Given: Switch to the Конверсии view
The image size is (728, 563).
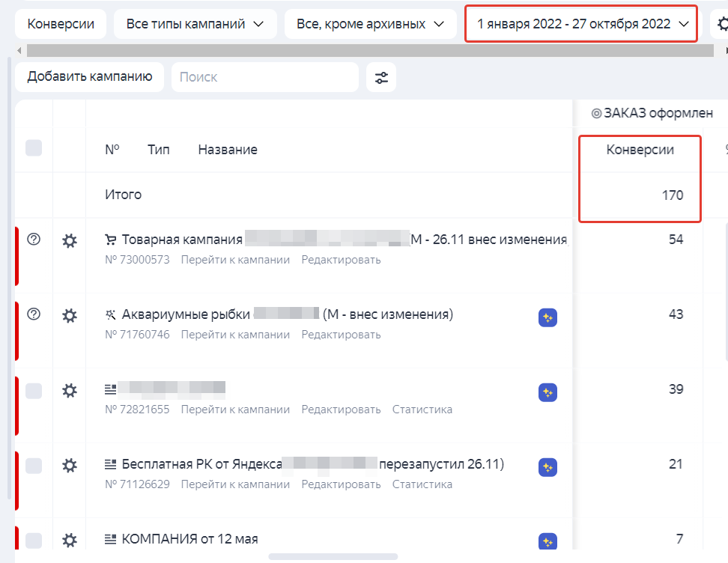Looking at the screenshot, I should (x=59, y=23).
